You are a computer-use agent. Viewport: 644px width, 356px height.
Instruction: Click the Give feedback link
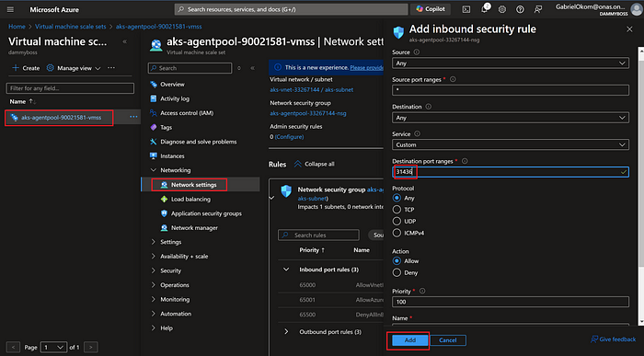coord(614,339)
